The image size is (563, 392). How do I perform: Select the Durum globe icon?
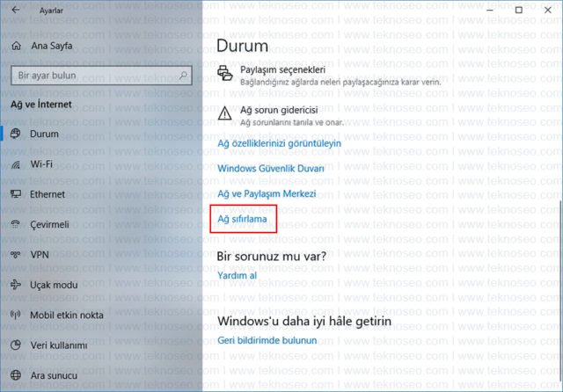pyautogui.click(x=15, y=134)
